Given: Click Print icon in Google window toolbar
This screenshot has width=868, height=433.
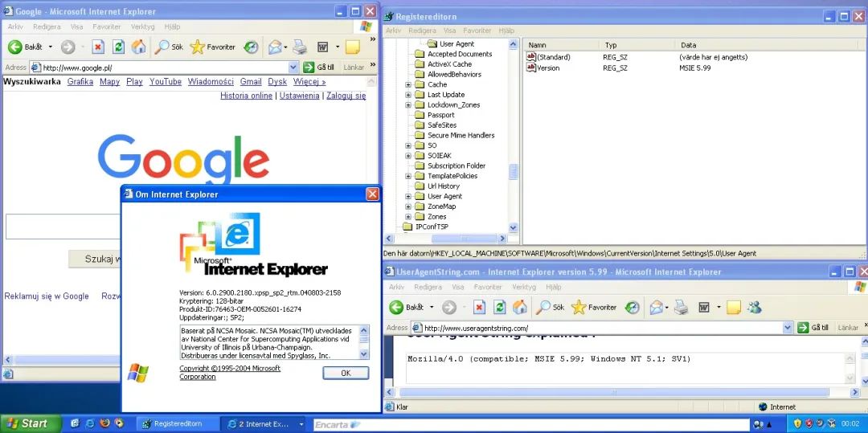Looking at the screenshot, I should click(300, 47).
